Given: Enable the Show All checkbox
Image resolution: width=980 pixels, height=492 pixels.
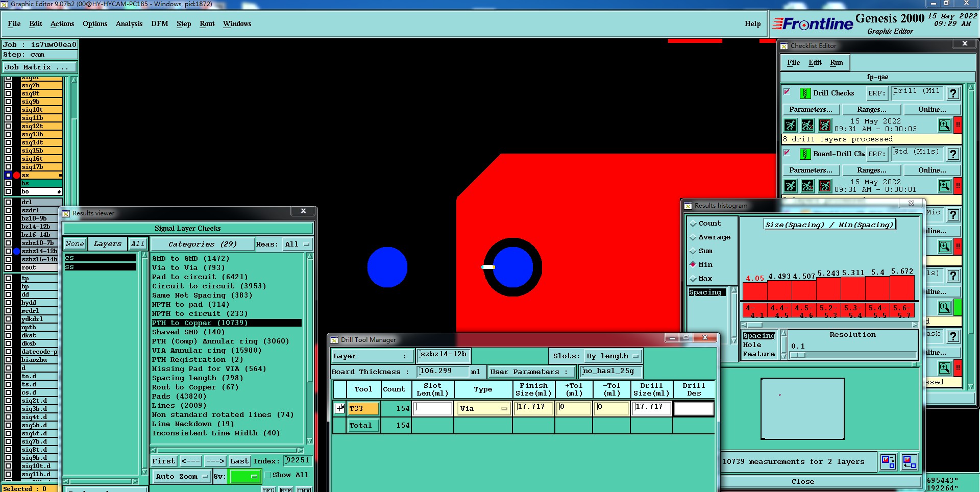Looking at the screenshot, I should coord(268,475).
